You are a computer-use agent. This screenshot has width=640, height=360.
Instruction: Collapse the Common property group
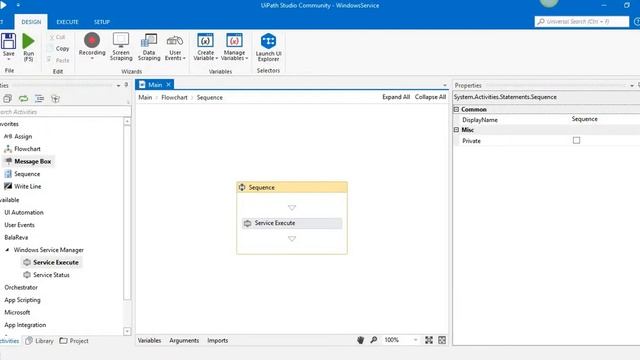click(x=456, y=109)
